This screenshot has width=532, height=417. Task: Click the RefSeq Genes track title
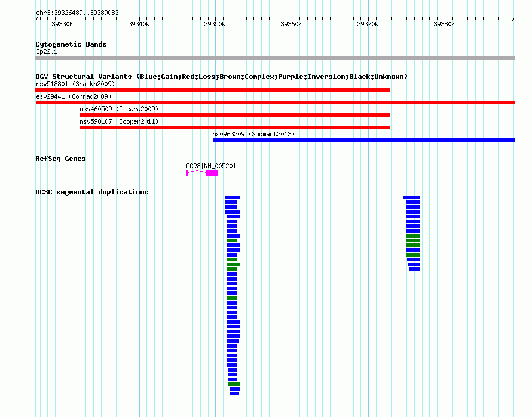point(60,159)
